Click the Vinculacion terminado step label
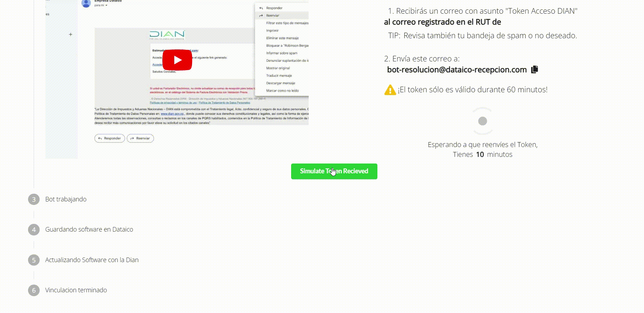This screenshot has height=313, width=644. point(76,290)
